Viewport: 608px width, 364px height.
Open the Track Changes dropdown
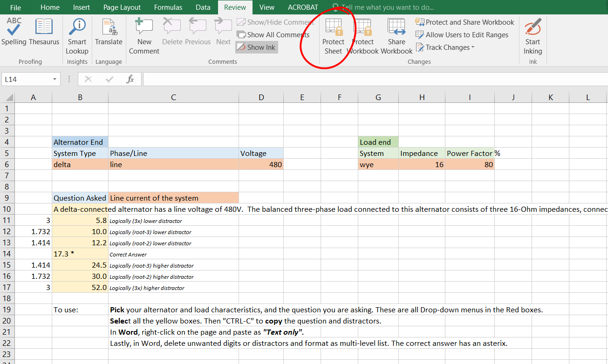tap(445, 47)
